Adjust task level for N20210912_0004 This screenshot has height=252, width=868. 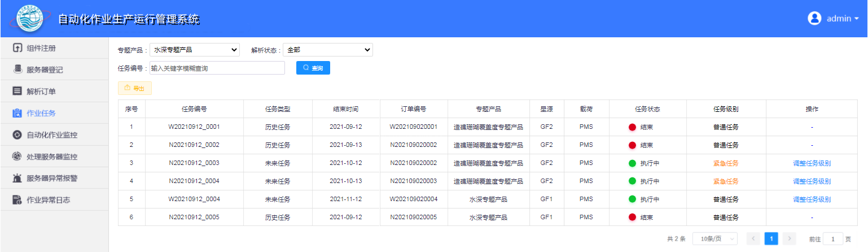tap(812, 181)
